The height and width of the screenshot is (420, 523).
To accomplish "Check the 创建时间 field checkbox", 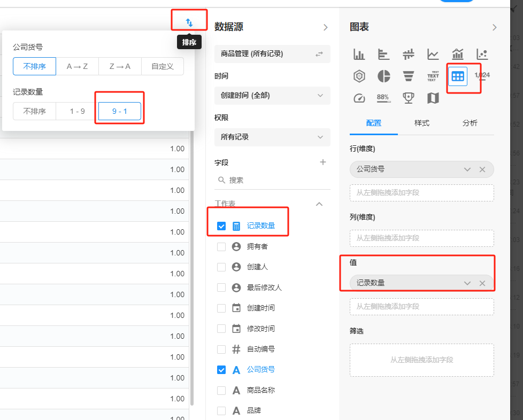I will (x=221, y=308).
